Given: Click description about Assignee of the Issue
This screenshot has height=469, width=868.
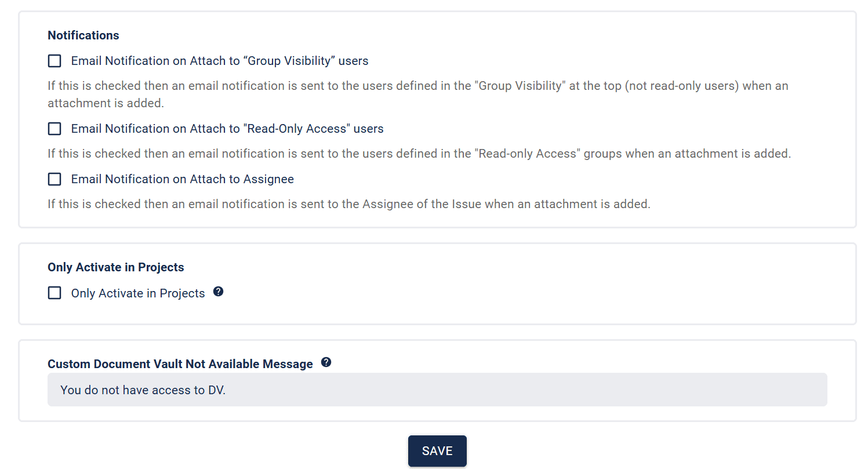Looking at the screenshot, I should (349, 204).
